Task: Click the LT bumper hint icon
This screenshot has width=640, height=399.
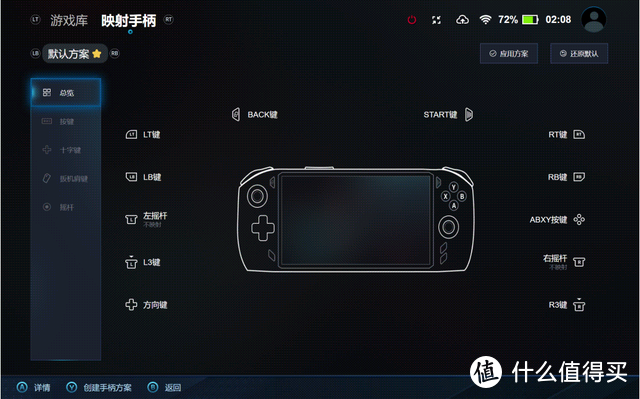Action: [x=36, y=19]
